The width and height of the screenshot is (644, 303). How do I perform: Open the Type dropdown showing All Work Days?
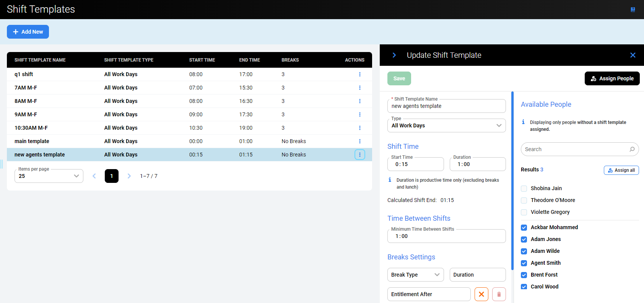click(446, 125)
